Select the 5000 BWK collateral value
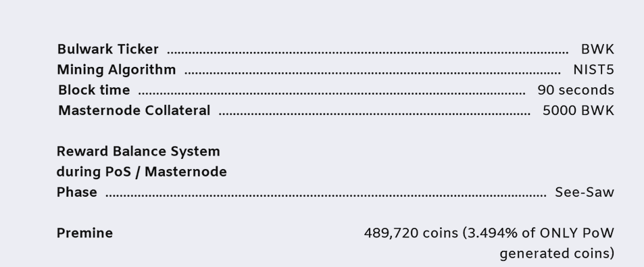The height and width of the screenshot is (267, 644). coord(578,110)
